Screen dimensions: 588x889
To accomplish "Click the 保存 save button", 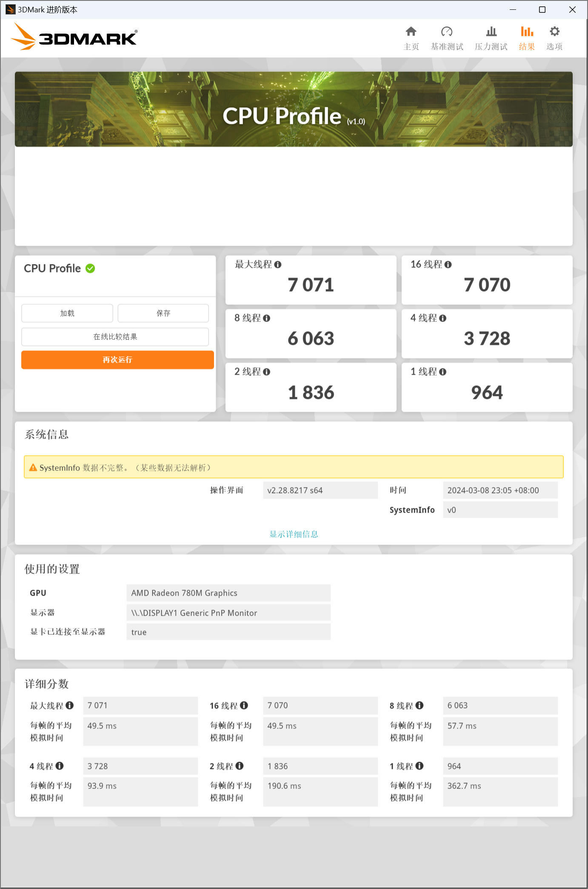I will (163, 313).
